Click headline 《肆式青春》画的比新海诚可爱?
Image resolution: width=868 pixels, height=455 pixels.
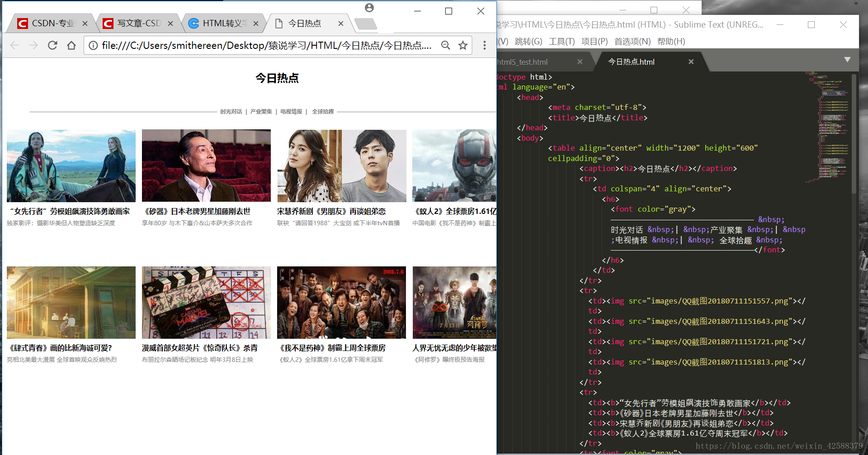point(59,348)
